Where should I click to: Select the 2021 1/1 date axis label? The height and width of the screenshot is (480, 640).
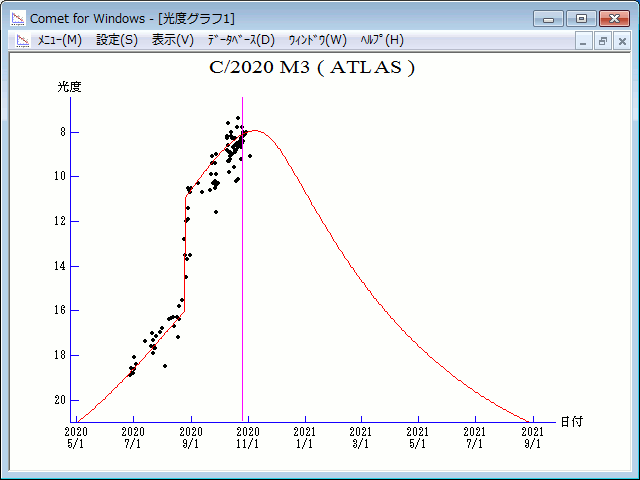click(305, 437)
